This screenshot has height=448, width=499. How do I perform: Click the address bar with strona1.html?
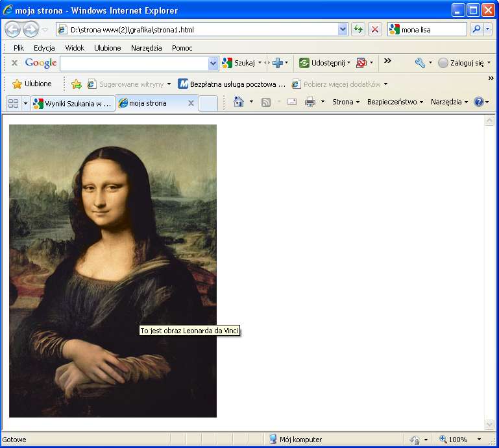click(x=197, y=30)
